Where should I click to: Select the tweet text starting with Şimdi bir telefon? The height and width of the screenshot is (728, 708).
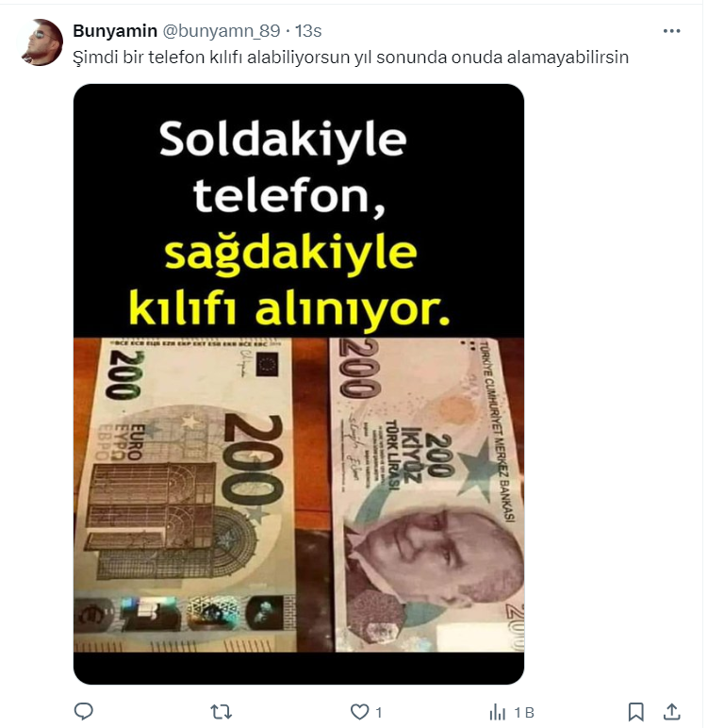point(351,58)
